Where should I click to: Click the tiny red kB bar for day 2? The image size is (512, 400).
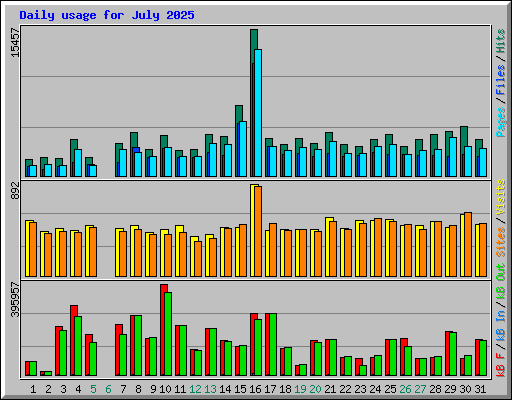pyautogui.click(x=42, y=373)
